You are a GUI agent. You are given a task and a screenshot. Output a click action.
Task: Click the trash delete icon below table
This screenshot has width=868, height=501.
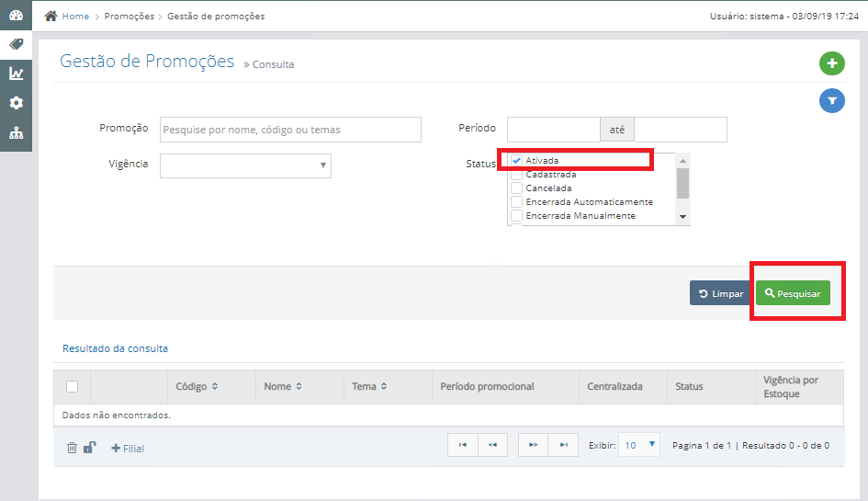[72, 448]
